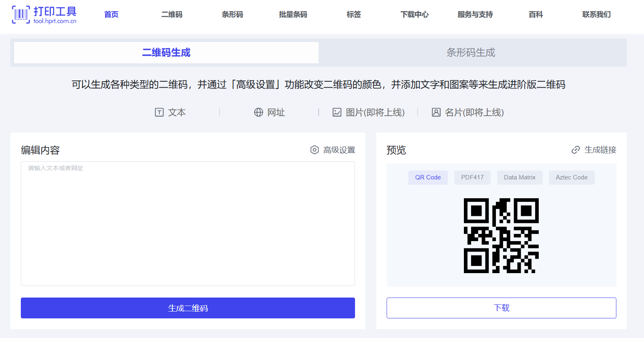644x338 pixels.
Task: Open 联系我们 in navigation
Action: pyautogui.click(x=596, y=14)
